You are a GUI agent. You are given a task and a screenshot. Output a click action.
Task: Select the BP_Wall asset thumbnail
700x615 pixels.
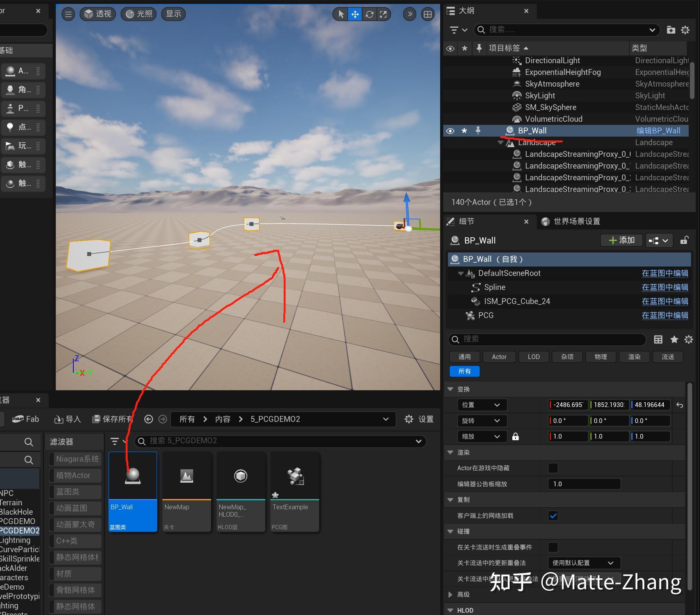[x=132, y=475]
